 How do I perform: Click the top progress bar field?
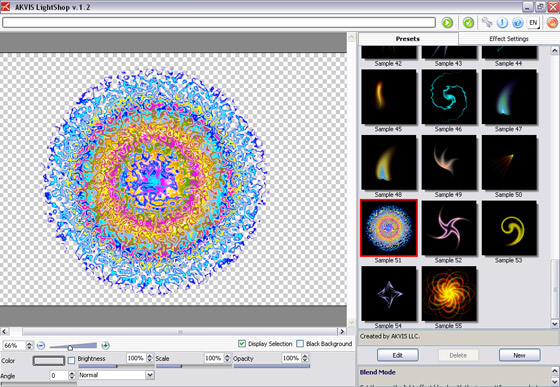pos(219,22)
